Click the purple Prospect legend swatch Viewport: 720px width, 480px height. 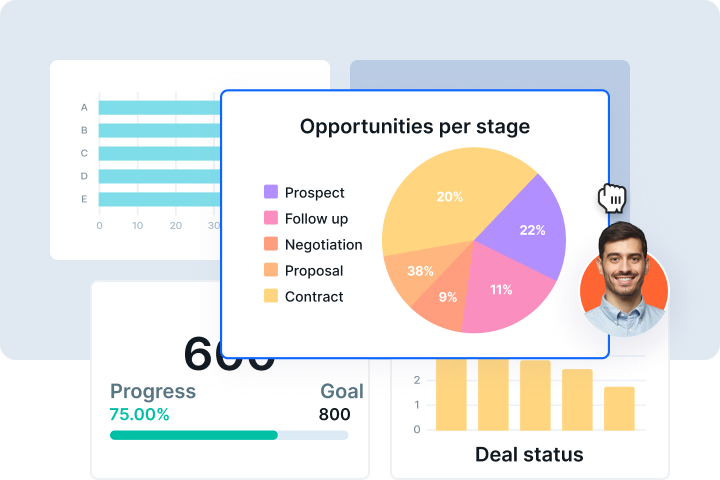[x=271, y=192]
